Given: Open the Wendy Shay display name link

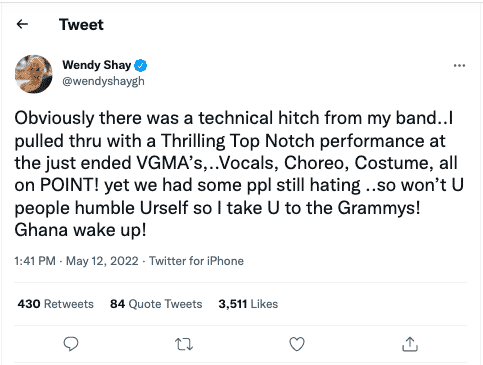Looking at the screenshot, I should click(97, 65).
